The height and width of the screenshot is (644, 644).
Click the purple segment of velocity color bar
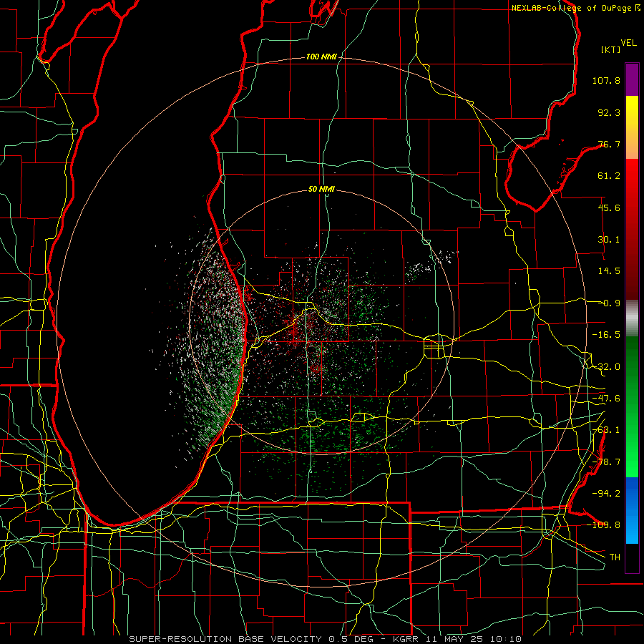click(x=632, y=80)
